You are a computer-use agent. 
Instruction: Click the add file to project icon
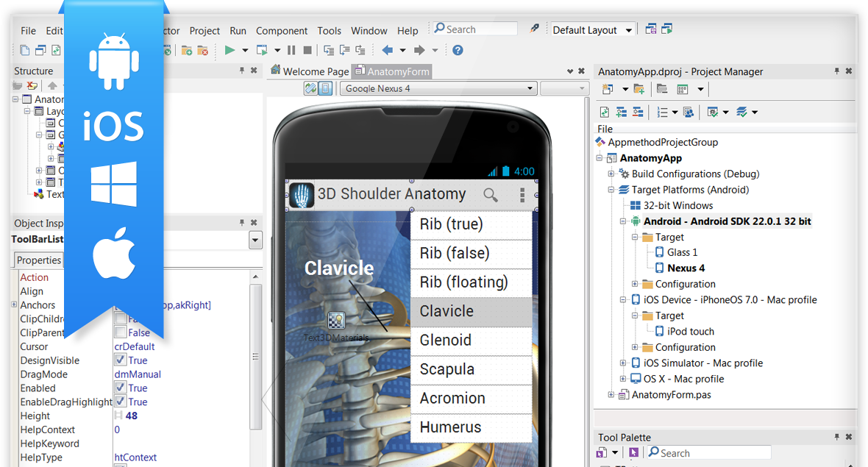click(187, 50)
